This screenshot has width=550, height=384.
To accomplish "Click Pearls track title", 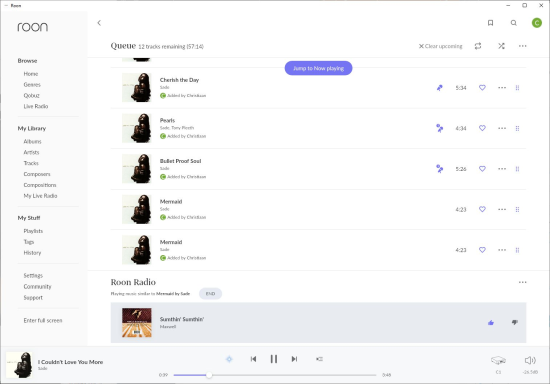I will [x=167, y=120].
